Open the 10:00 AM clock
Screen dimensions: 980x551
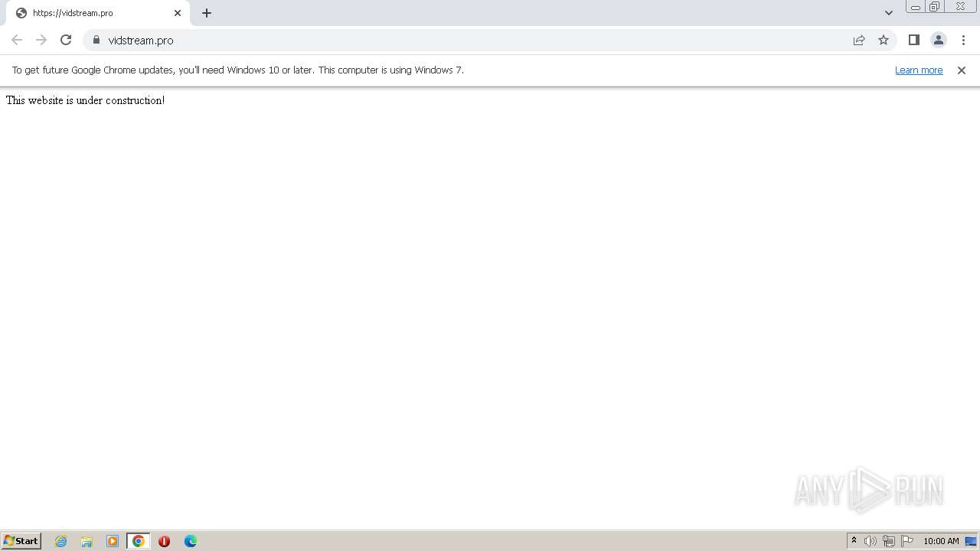(941, 541)
